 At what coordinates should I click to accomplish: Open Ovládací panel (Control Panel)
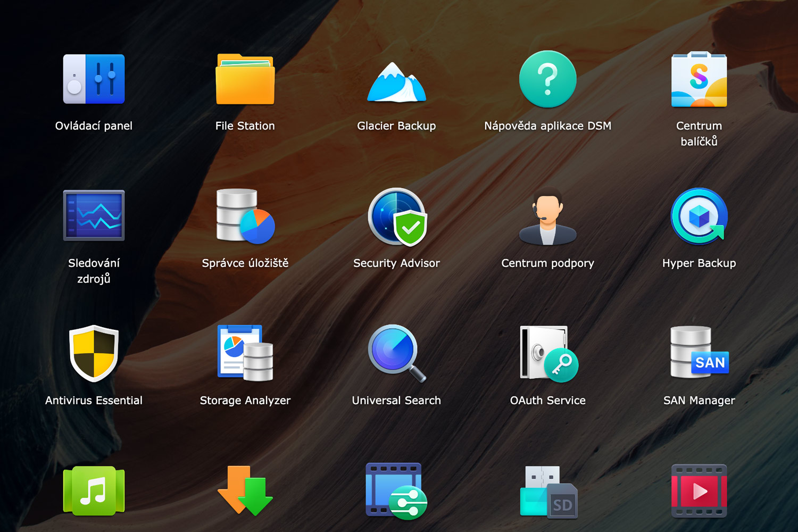click(x=94, y=80)
